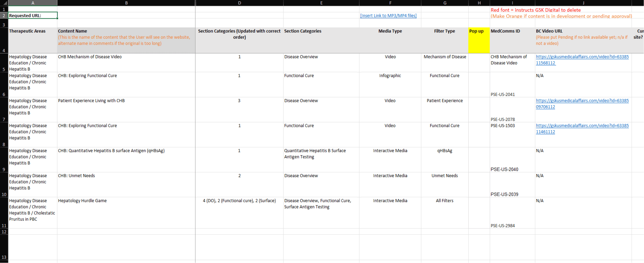Select column D header
644x263 pixels.
239,3
